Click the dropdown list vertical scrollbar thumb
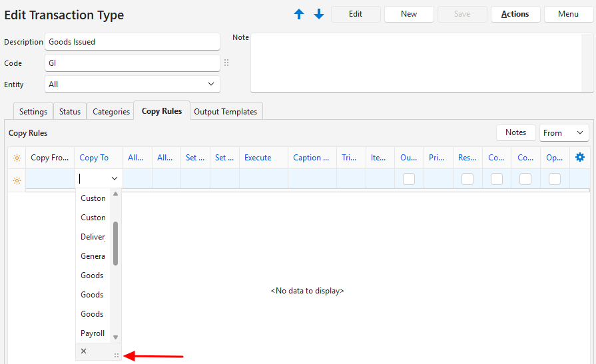596x364 pixels. click(x=115, y=243)
